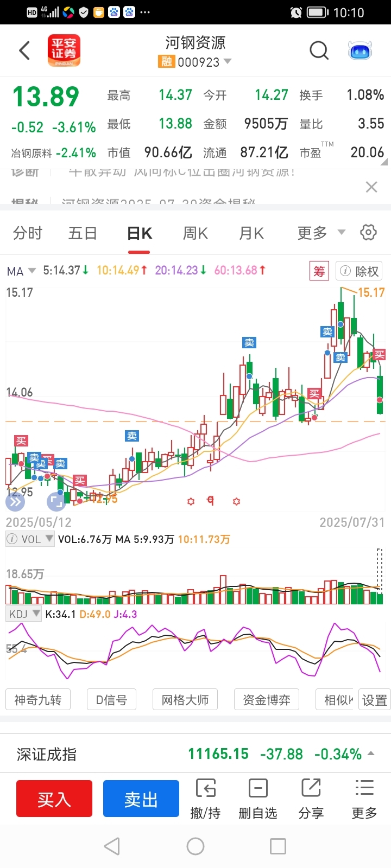
Task: Tap Android back navigation button
Action: click(x=112, y=846)
